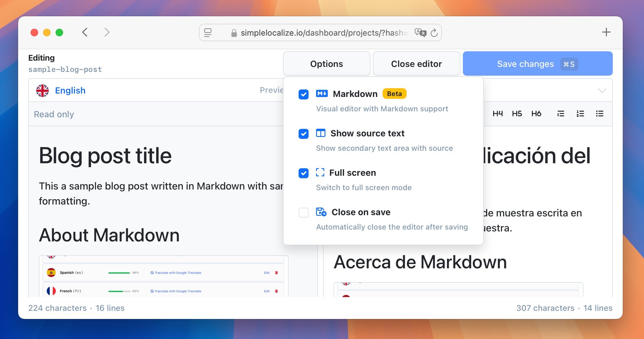This screenshot has height=339, width=644.
Task: Click the padlock site security icon
Action: coord(234,33)
